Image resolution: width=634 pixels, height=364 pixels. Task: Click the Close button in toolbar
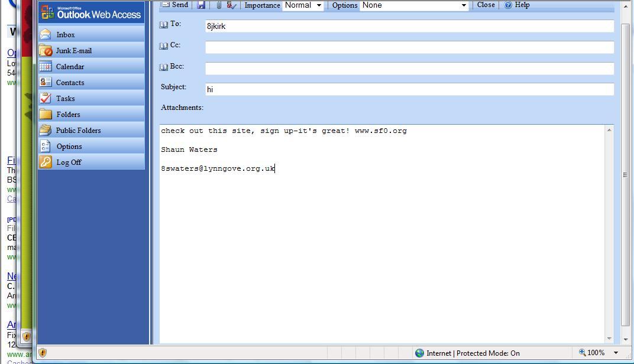pyautogui.click(x=486, y=5)
